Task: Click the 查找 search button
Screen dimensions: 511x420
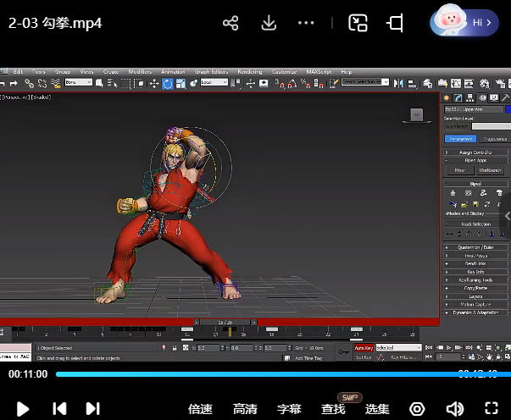Action: tap(333, 408)
